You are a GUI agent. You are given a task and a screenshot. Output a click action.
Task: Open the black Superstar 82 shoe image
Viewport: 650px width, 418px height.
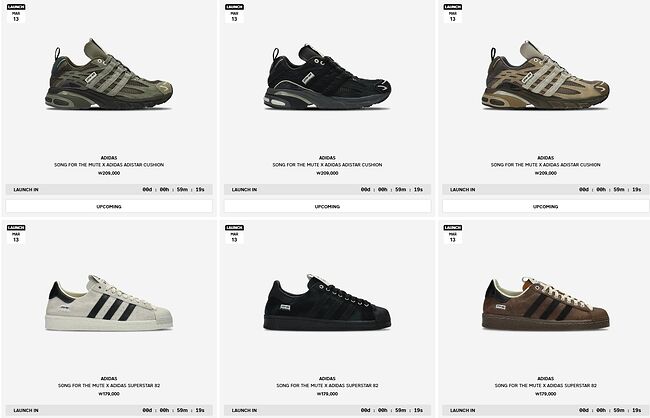pos(327,302)
